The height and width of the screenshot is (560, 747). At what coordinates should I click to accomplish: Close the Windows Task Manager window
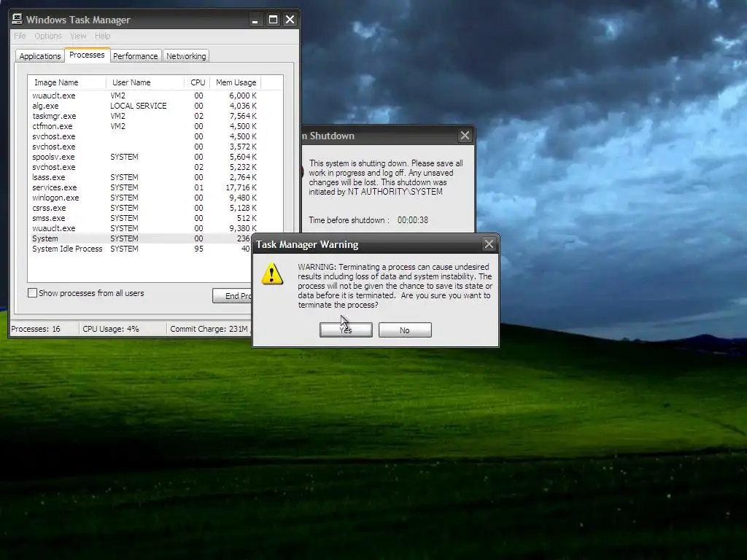point(290,20)
